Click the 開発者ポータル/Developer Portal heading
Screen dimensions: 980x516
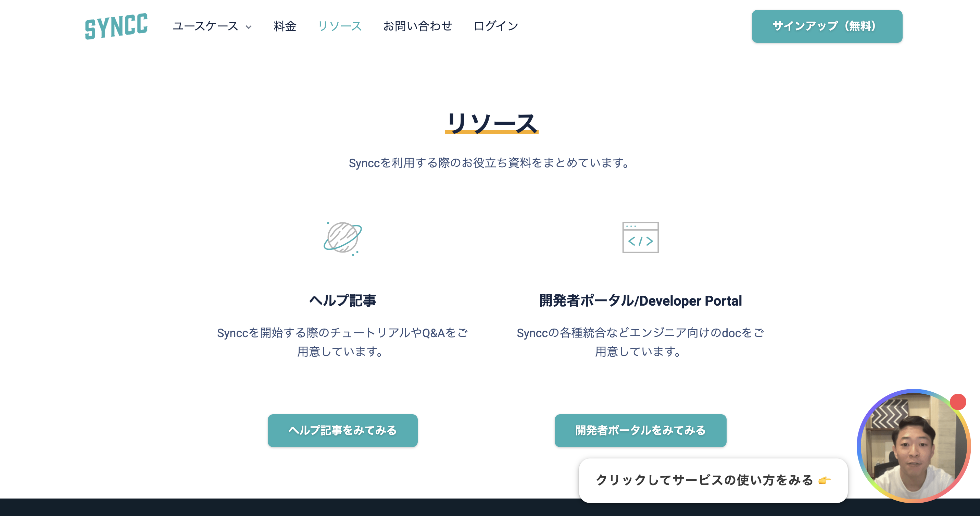(640, 300)
